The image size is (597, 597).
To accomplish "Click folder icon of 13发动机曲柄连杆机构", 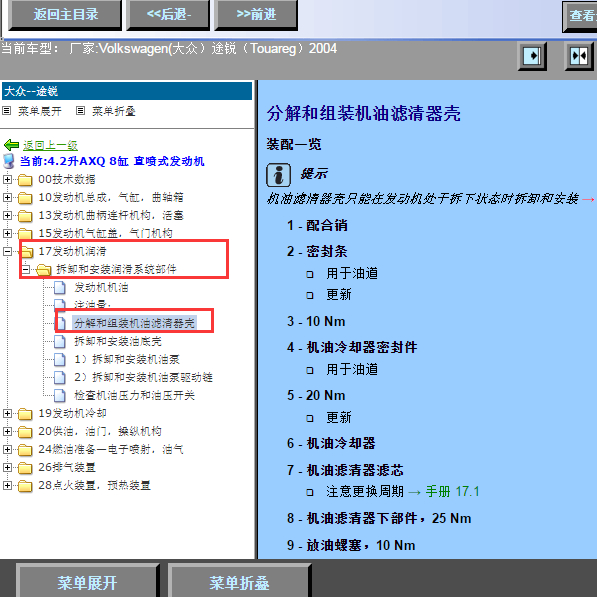I will point(25,216).
